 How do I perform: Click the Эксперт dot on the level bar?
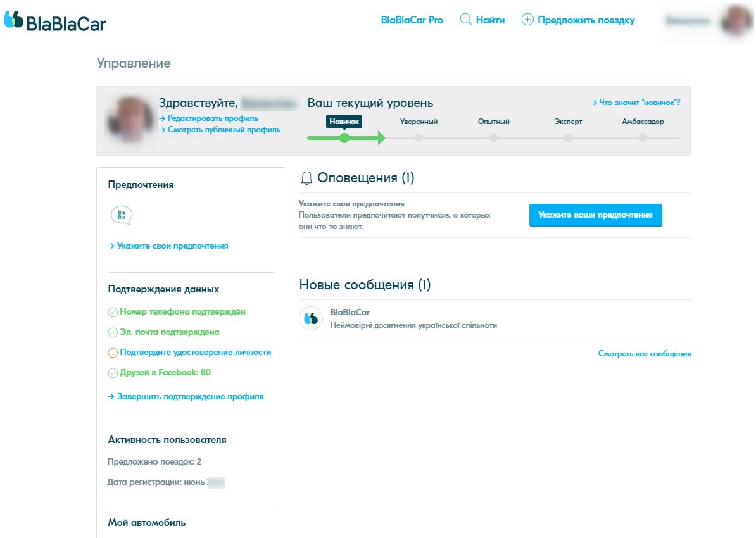568,138
